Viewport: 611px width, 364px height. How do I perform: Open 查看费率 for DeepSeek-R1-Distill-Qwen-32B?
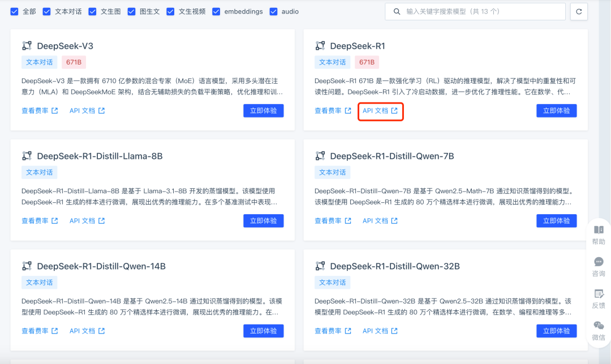pos(333,331)
